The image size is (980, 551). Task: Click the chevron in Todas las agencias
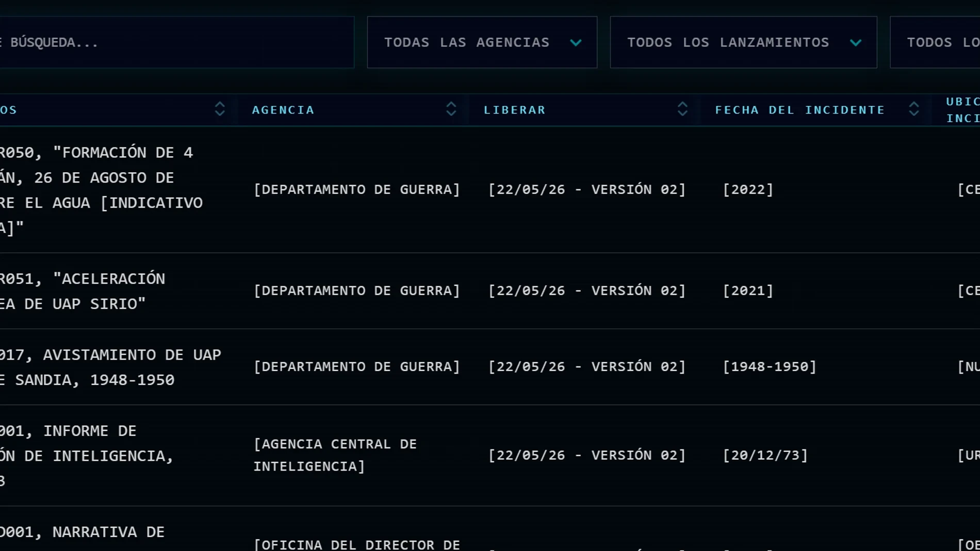[576, 43]
